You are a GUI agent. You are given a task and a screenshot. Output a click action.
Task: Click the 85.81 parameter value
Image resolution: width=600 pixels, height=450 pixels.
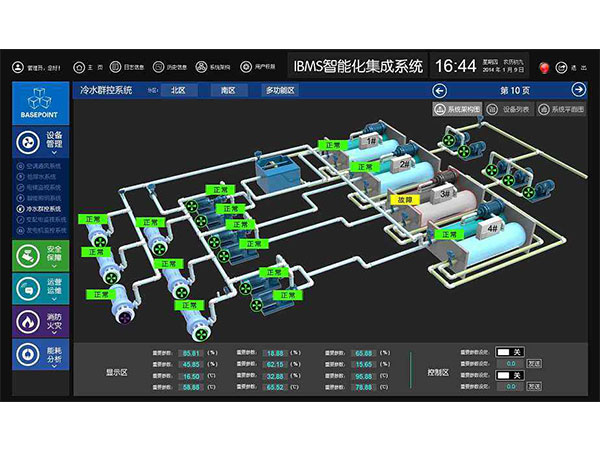point(191,353)
